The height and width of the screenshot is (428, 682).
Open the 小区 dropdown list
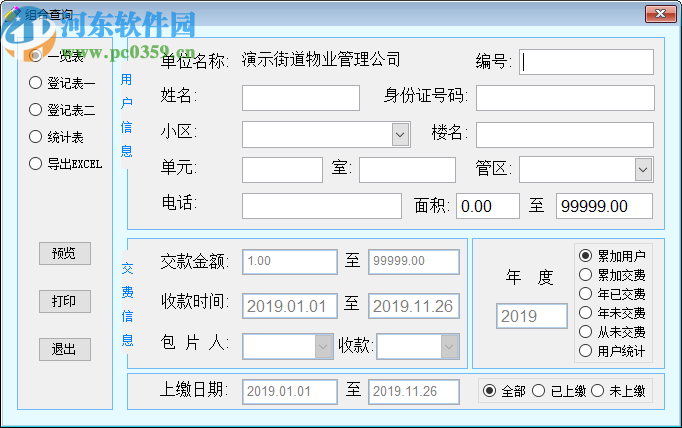point(401,134)
